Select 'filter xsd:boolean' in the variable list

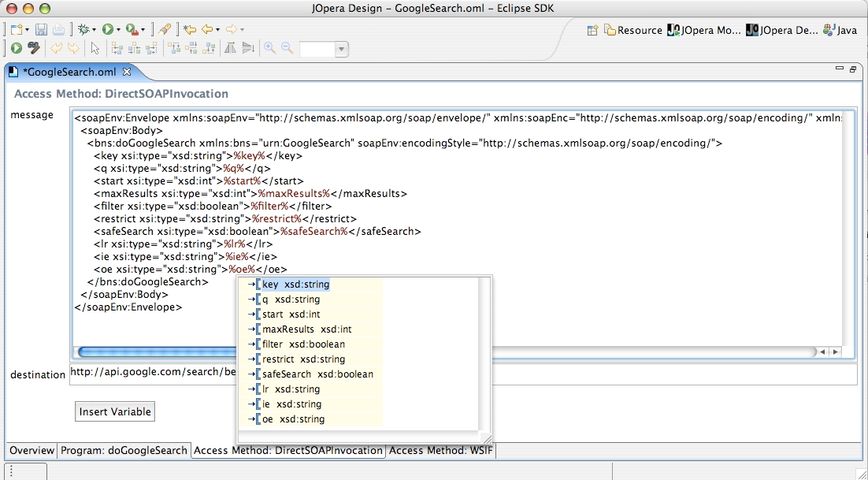tap(303, 344)
